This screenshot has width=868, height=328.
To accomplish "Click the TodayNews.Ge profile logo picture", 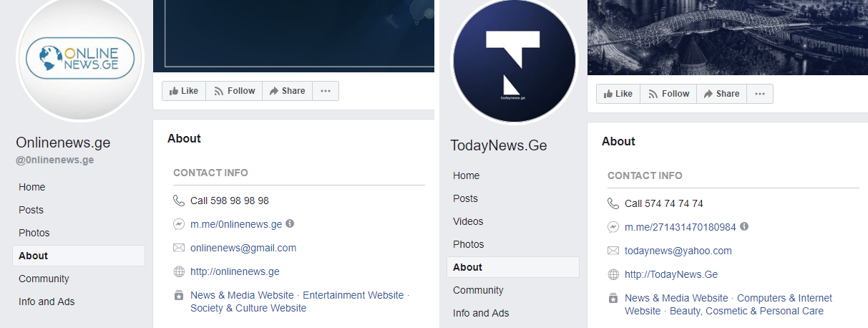I will coord(515,62).
